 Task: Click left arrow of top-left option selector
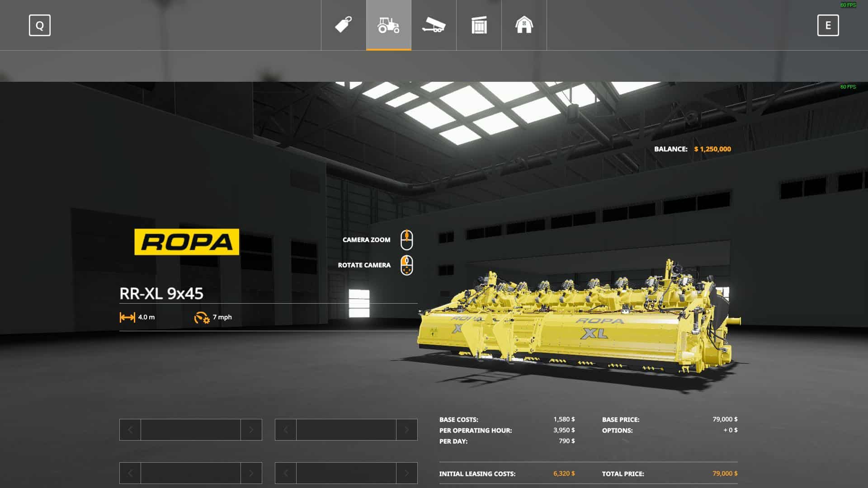(x=130, y=430)
